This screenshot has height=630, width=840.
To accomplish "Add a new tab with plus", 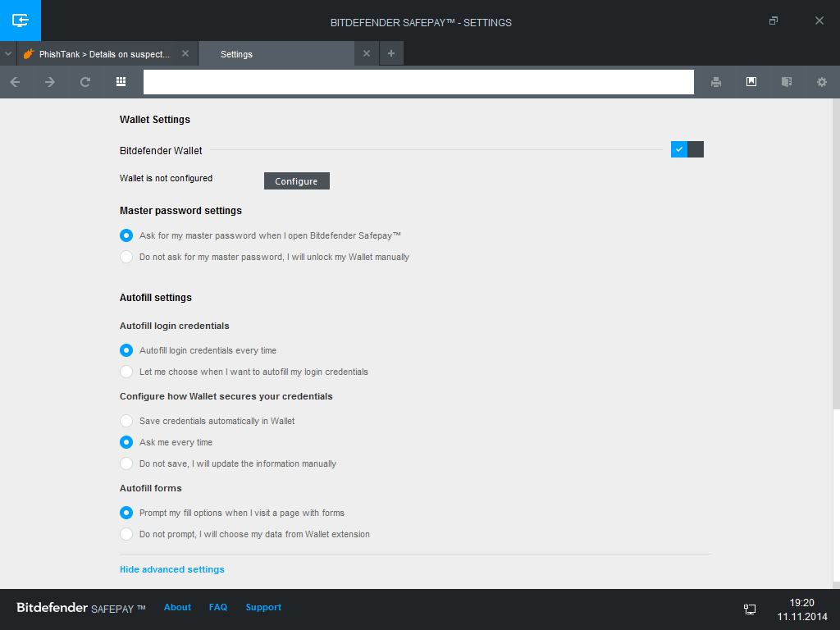I will click(391, 53).
